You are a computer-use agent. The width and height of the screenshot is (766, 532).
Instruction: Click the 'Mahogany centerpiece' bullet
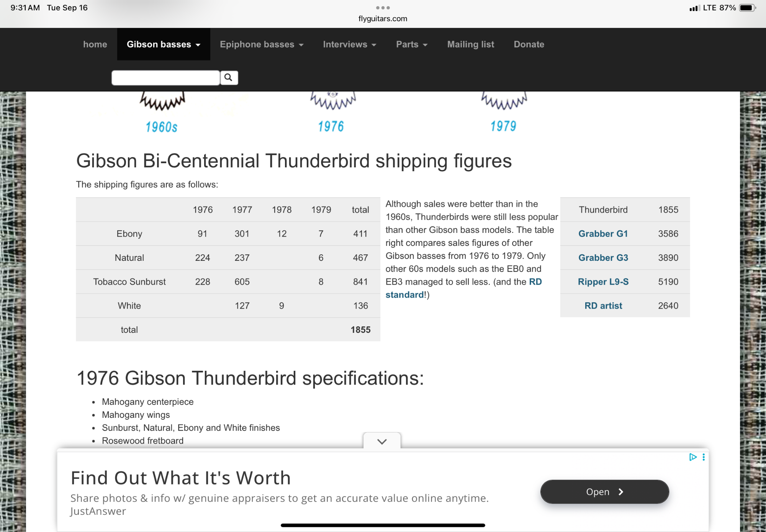click(x=147, y=402)
